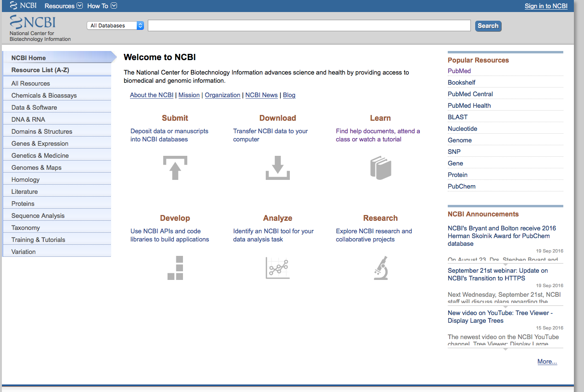The image size is (584, 392).
Task: Click the Learn heading link
Action: [380, 118]
